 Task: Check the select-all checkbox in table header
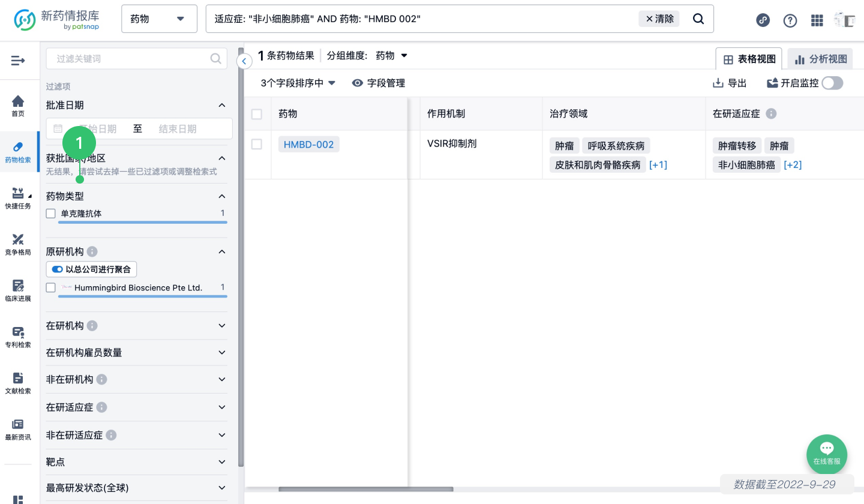click(x=257, y=114)
